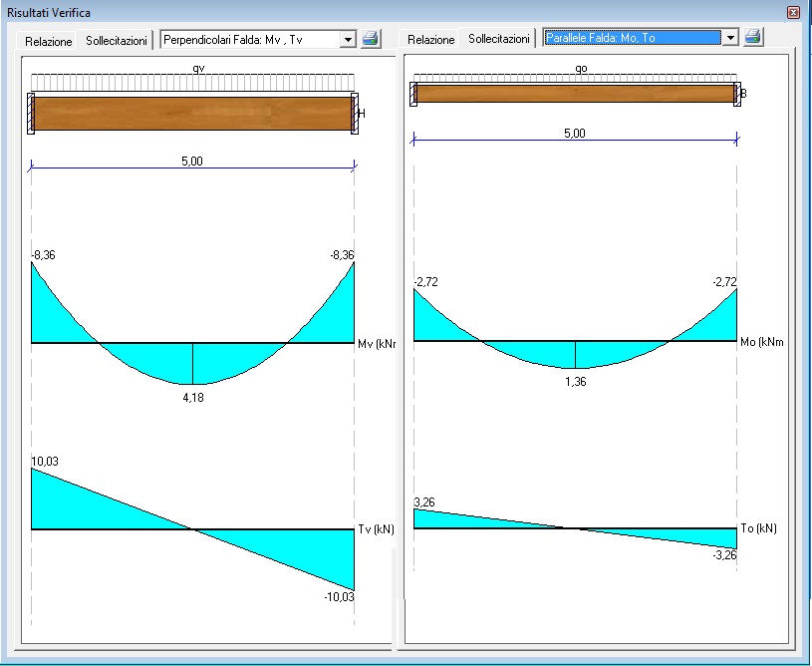Click the left wooden beam drawing
Image resolution: width=812 pixels, height=666 pixels.
192,114
